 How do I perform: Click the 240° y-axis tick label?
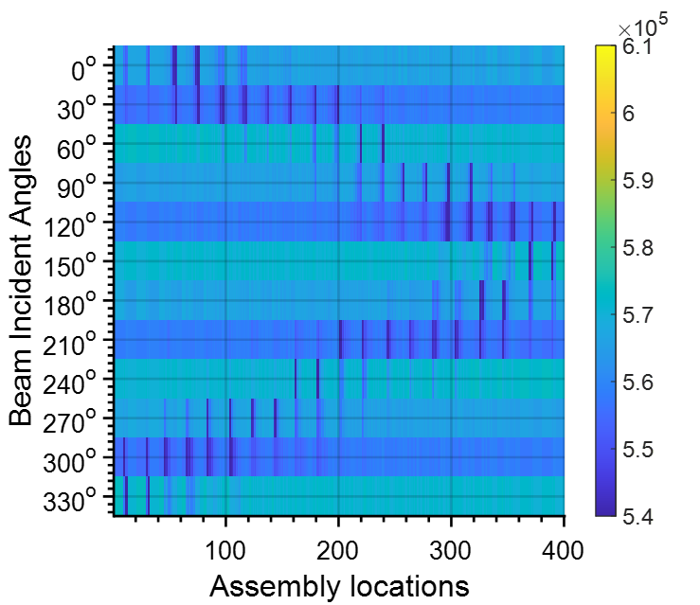(70, 383)
